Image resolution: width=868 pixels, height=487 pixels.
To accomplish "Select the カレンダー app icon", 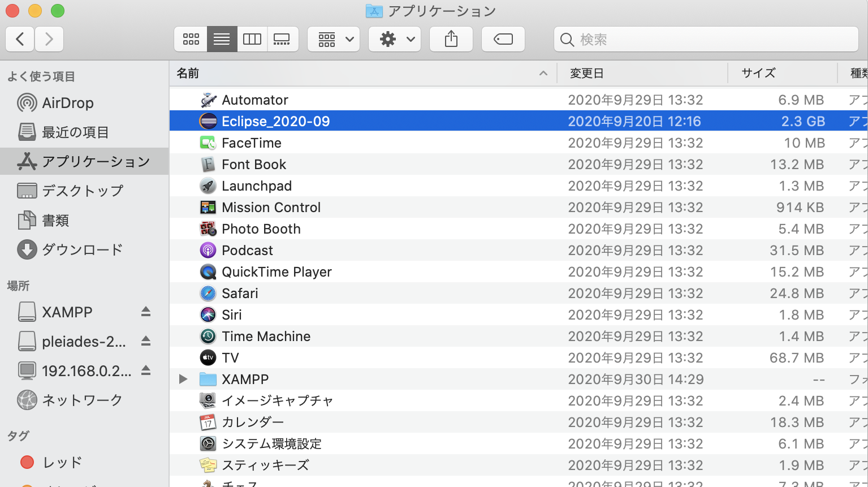I will 208,422.
